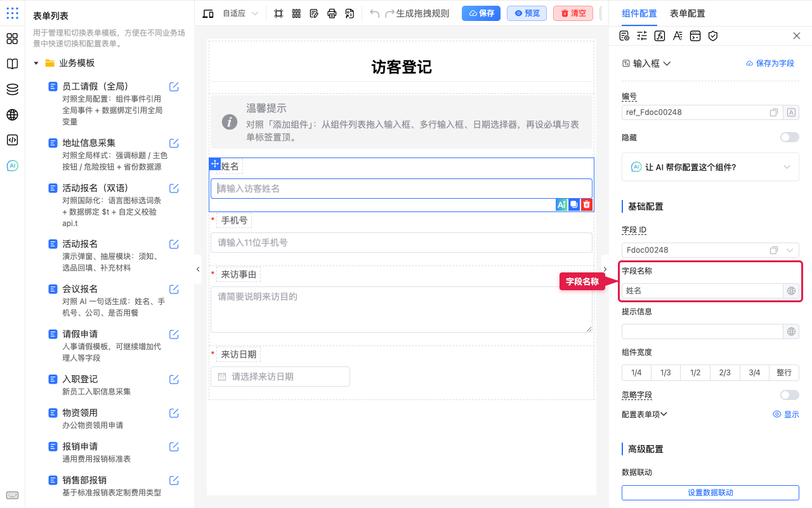The height and width of the screenshot is (508, 812).
Task: Select 1/2 component width
Action: (x=695, y=373)
